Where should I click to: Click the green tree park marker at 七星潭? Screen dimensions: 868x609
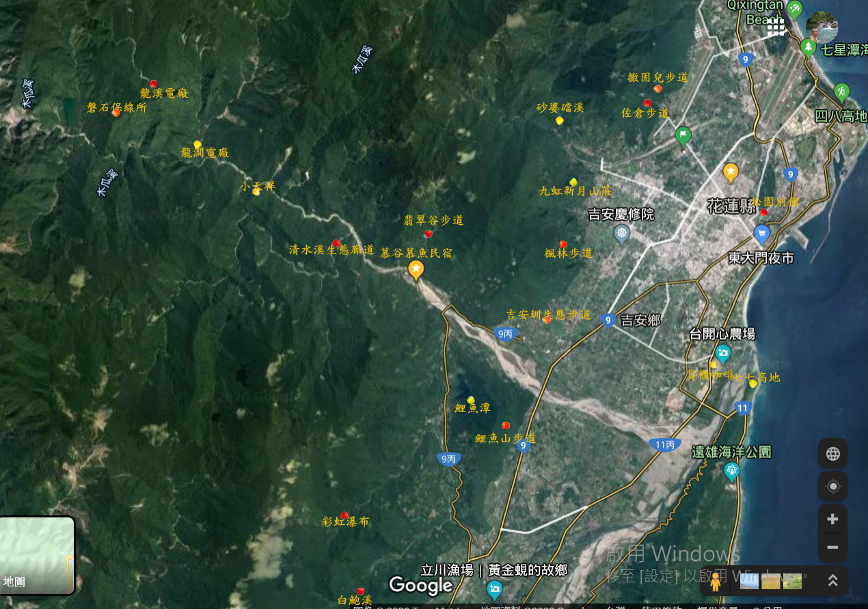(808, 47)
